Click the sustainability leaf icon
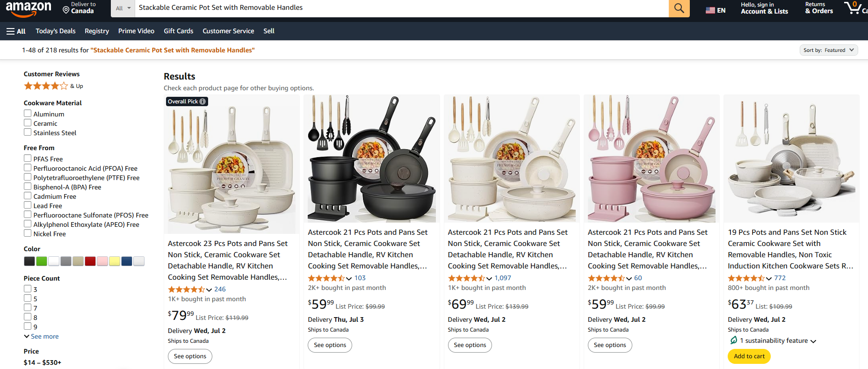868x369 pixels. pyautogui.click(x=734, y=340)
